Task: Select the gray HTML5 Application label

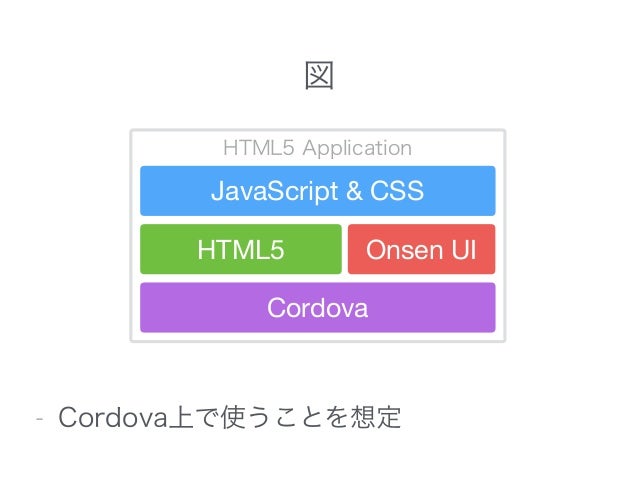Action: (317, 148)
